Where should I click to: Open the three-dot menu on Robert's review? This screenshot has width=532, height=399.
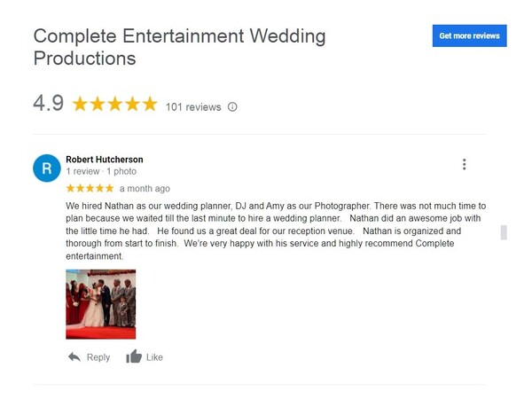464,164
